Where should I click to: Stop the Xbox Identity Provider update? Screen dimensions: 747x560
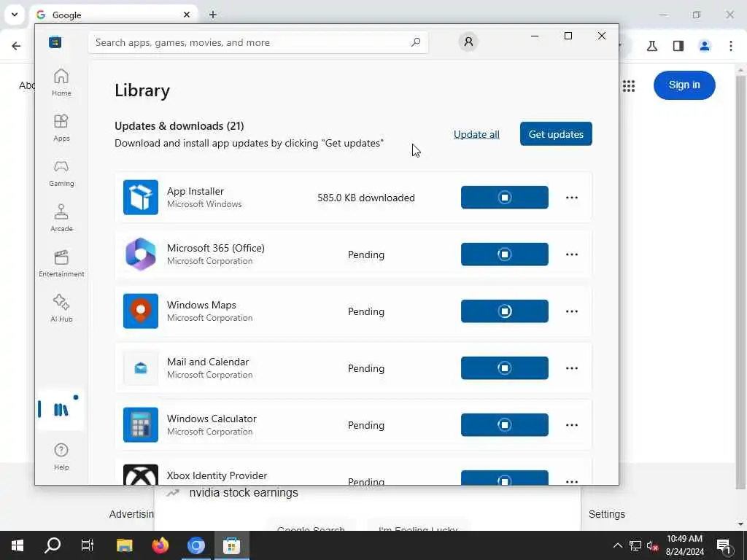pos(505,478)
